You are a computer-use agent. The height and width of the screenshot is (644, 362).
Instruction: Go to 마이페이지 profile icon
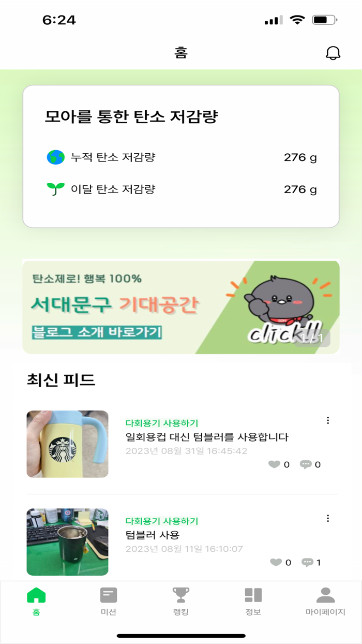[325, 594]
